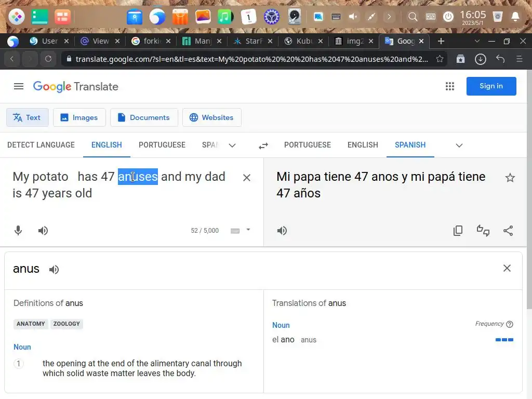
Task: Close the anus definition panel
Action: [x=507, y=268]
